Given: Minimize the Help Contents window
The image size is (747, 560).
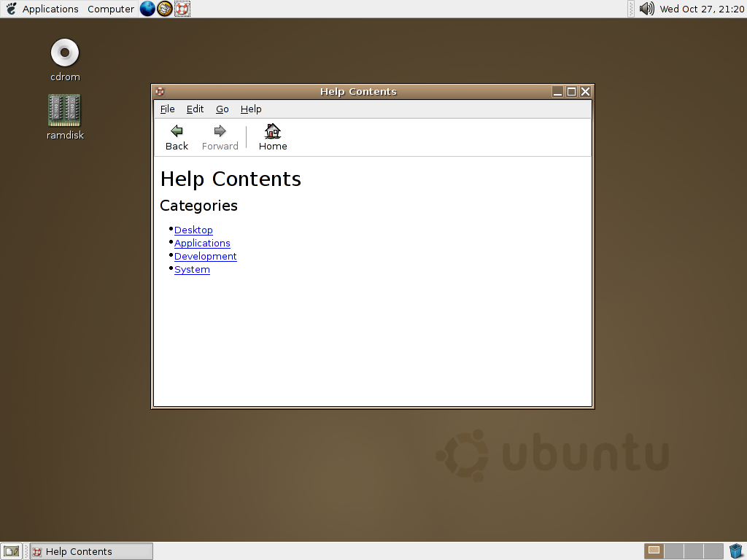Looking at the screenshot, I should (557, 91).
